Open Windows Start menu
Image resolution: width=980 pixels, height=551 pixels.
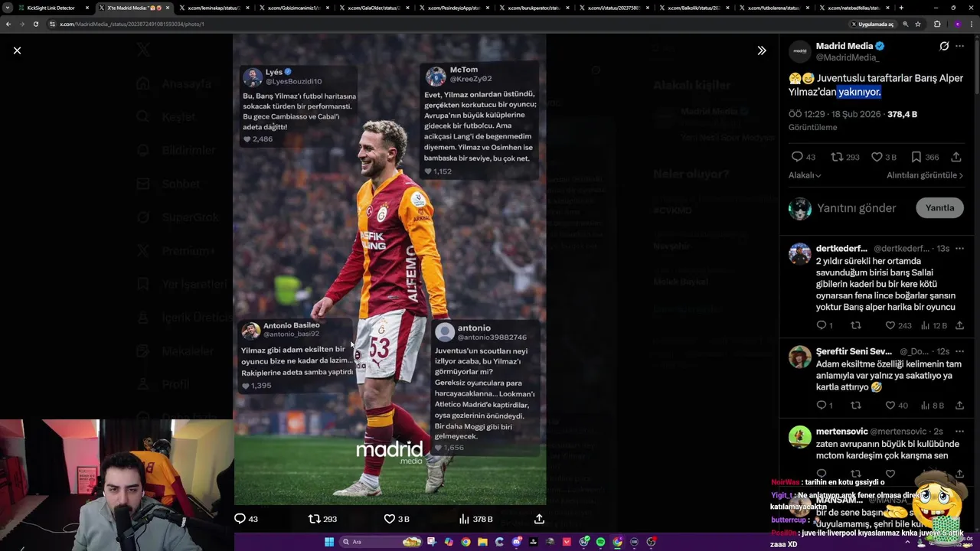click(329, 542)
